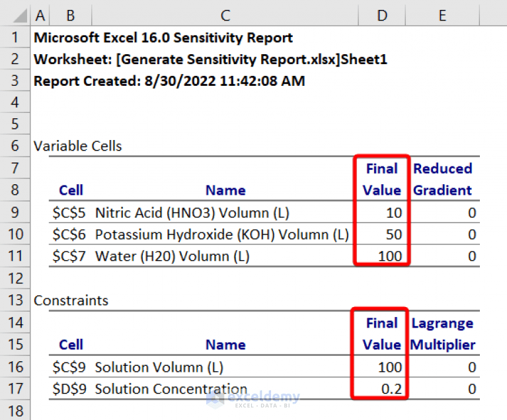This screenshot has height=420, width=507.
Task: Select column C header
Action: click(225, 15)
